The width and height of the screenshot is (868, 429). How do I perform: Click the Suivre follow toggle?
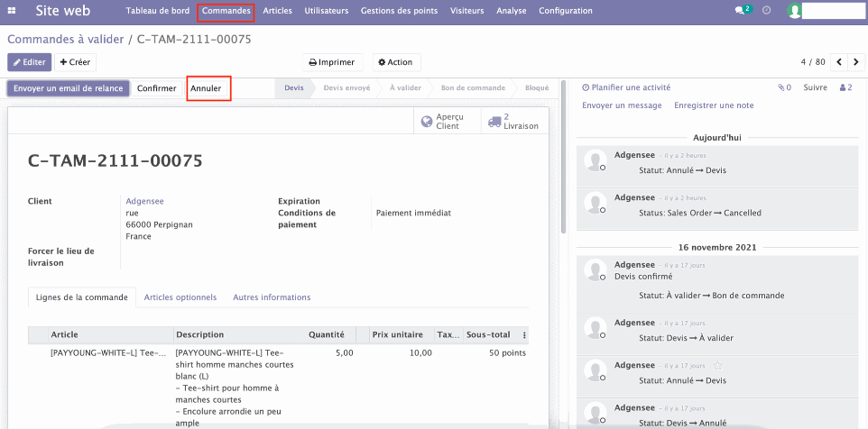pyautogui.click(x=815, y=87)
